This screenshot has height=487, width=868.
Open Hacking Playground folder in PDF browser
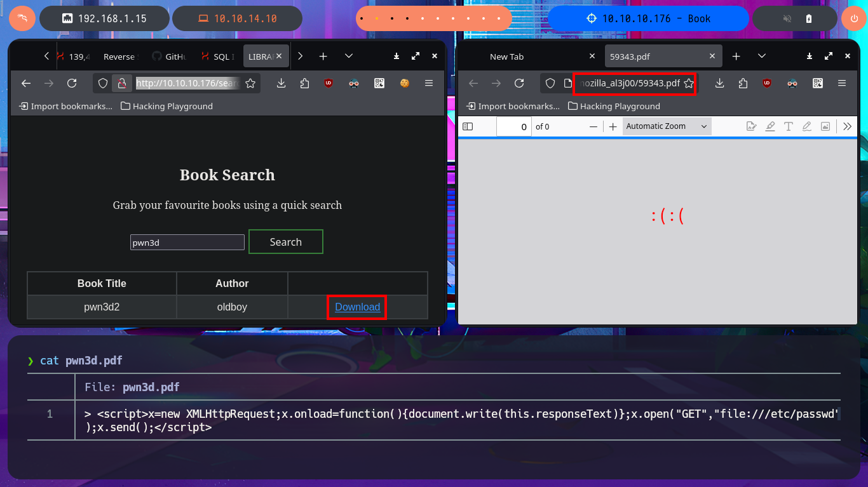(614, 106)
